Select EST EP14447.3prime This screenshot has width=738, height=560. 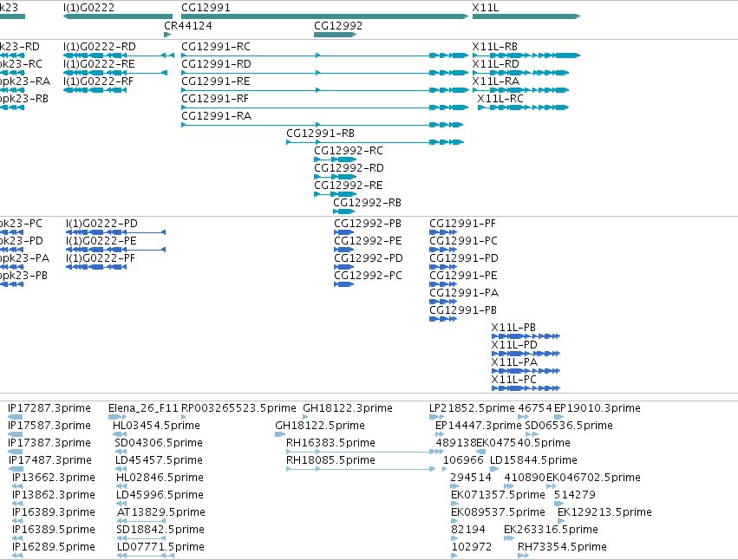[x=440, y=434]
